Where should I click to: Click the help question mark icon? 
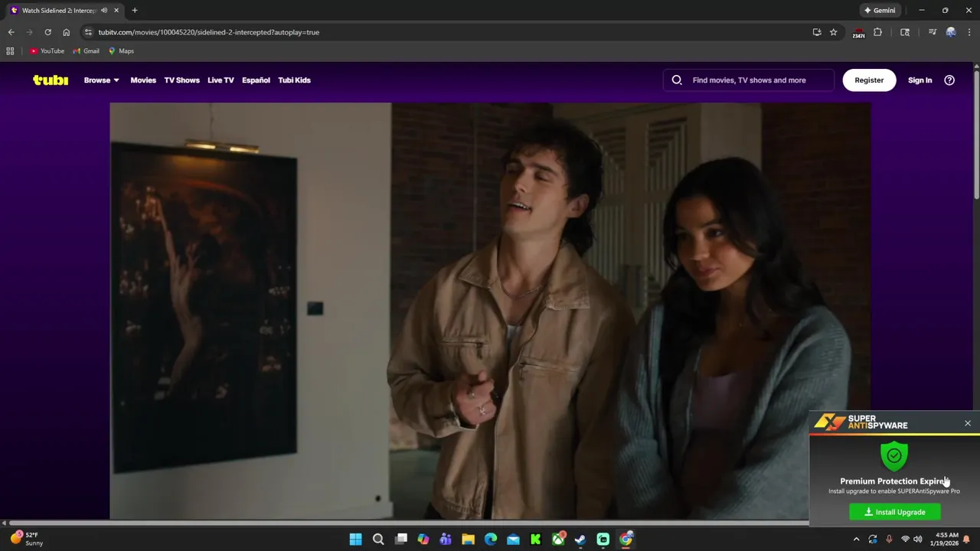[949, 80]
